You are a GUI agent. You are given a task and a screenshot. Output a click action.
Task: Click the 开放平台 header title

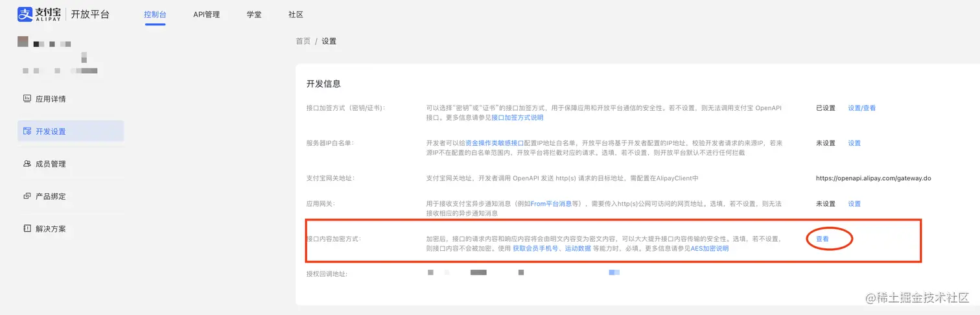click(x=90, y=14)
